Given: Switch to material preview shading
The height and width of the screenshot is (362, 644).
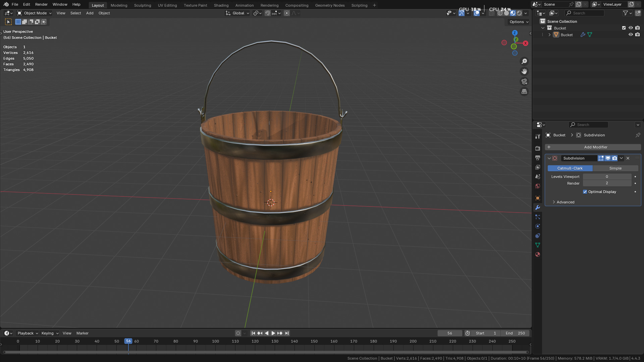Looking at the screenshot, I should click(x=513, y=13).
